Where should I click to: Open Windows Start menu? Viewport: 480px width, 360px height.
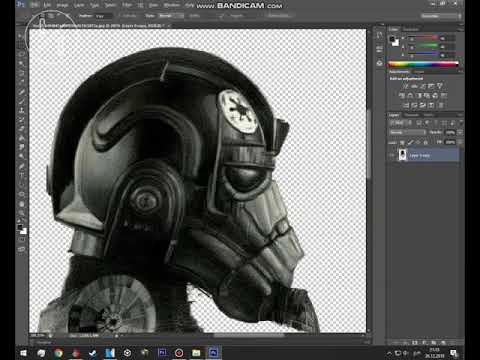click(23, 353)
